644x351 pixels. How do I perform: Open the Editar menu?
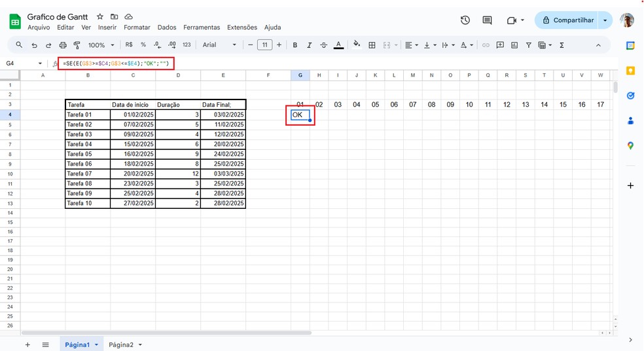click(x=65, y=27)
